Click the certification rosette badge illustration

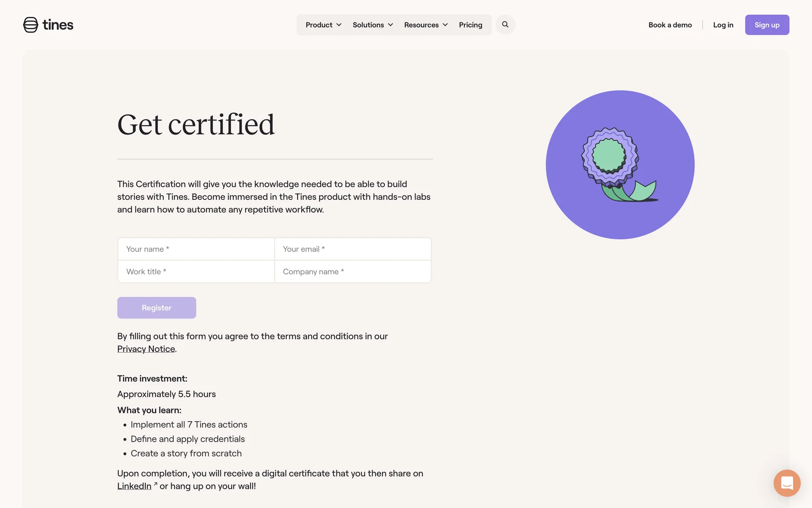click(619, 165)
